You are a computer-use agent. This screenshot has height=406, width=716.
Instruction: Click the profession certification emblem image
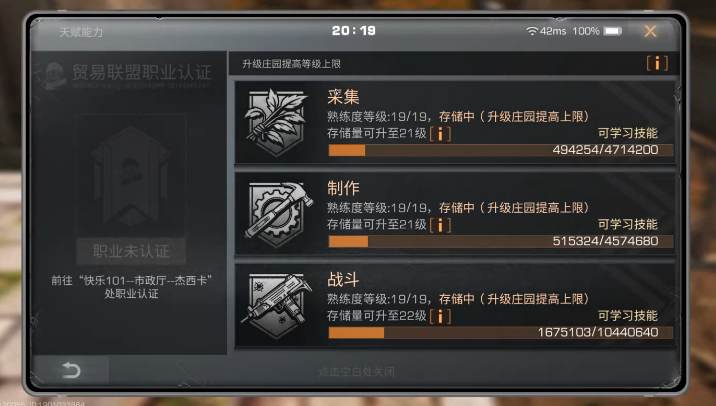click(x=131, y=175)
